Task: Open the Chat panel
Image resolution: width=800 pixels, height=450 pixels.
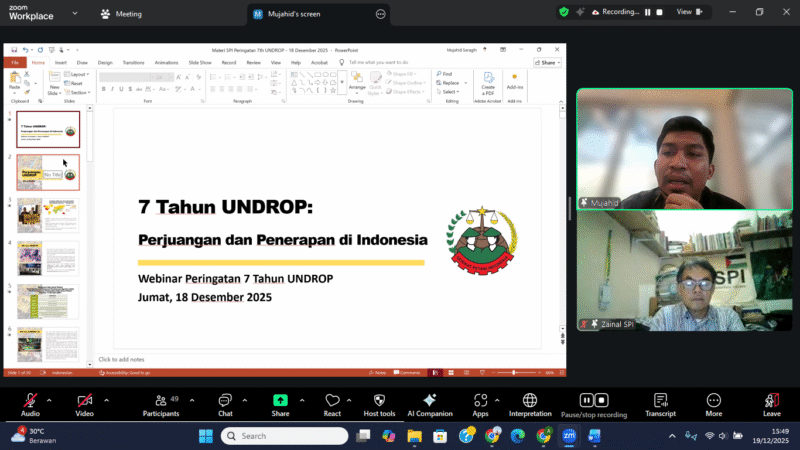Action: (x=225, y=399)
